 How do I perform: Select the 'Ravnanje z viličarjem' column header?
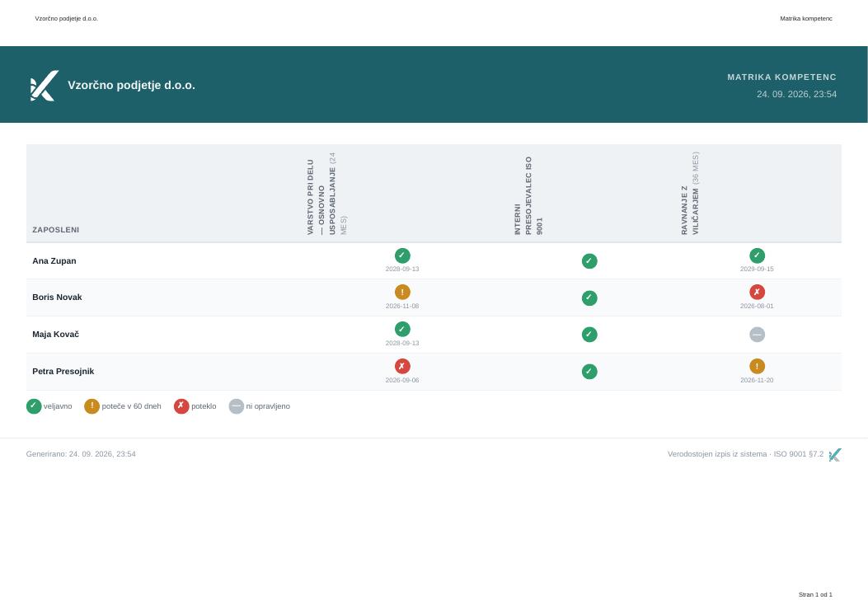pyautogui.click(x=690, y=193)
